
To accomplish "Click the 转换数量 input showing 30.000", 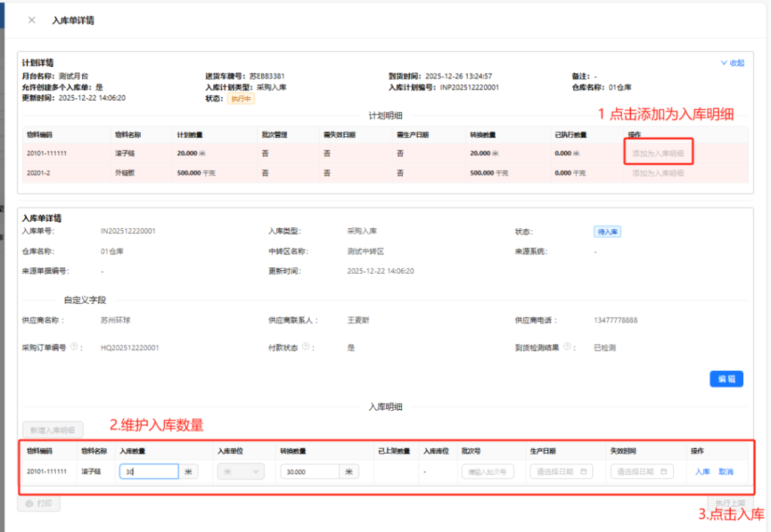I will click(309, 472).
